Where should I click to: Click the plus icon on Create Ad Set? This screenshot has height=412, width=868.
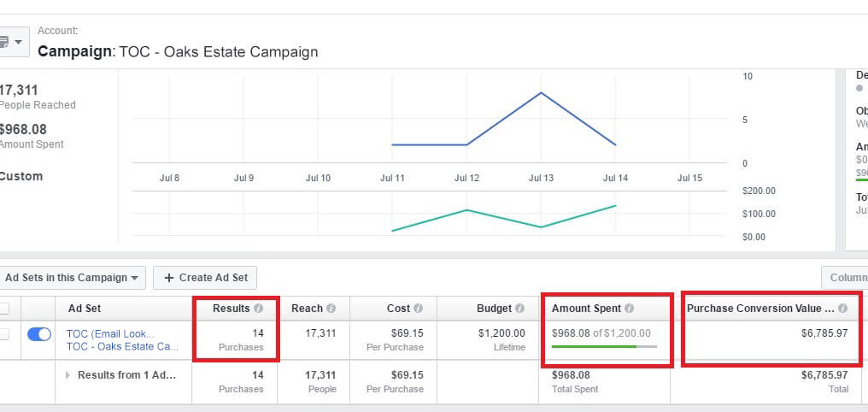click(168, 278)
